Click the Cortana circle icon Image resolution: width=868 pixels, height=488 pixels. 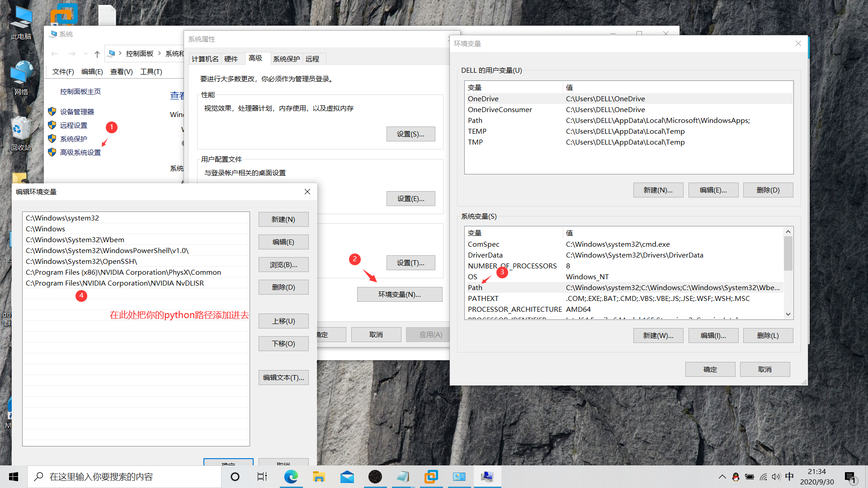(235, 477)
